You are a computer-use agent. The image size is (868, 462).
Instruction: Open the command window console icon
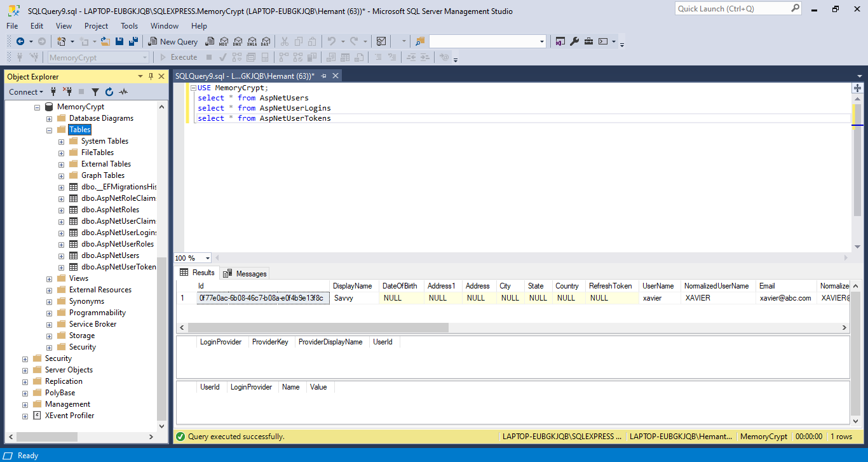click(603, 41)
